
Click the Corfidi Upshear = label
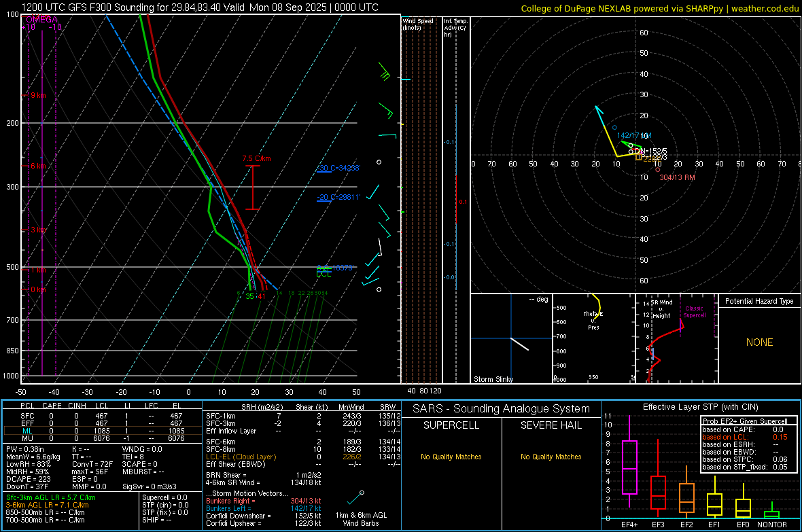tap(234, 523)
